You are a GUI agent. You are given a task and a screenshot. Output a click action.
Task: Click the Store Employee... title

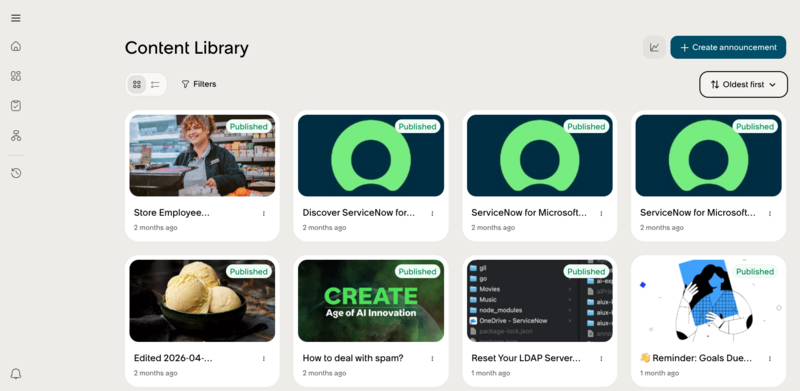point(171,213)
